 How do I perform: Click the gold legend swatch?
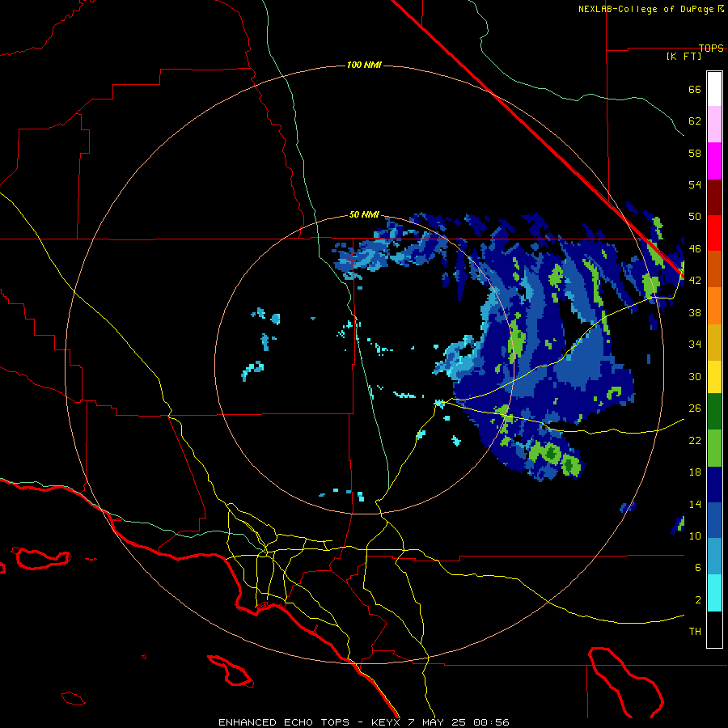[714, 342]
